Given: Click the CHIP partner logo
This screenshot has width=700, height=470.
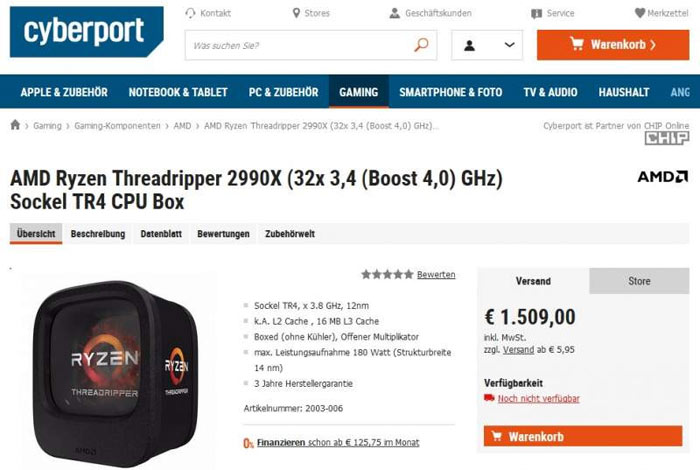Looking at the screenshot, I should [667, 138].
